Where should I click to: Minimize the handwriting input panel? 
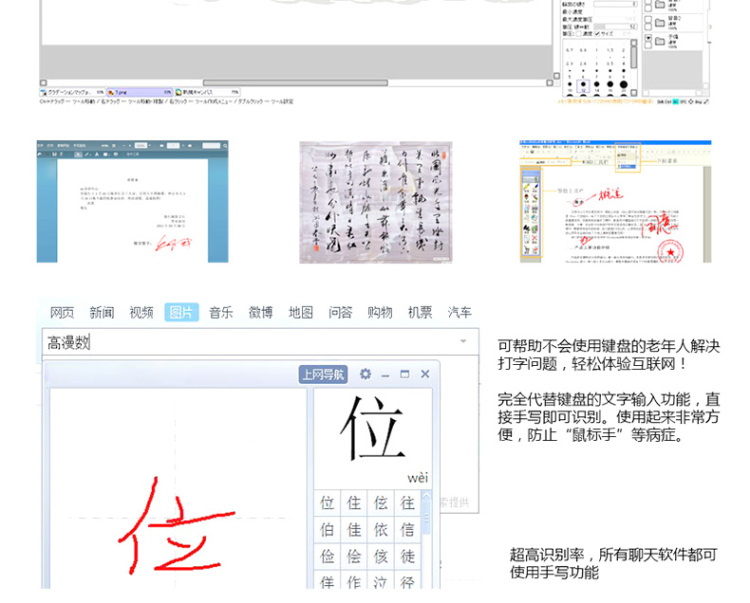pos(385,374)
